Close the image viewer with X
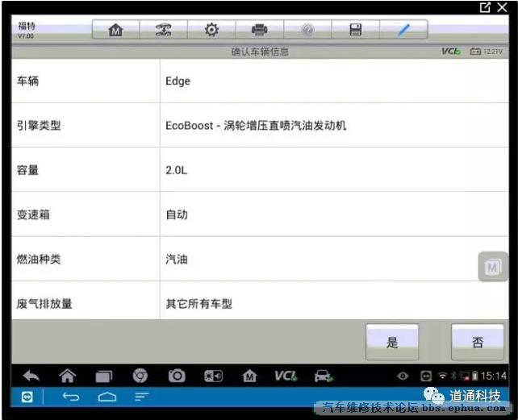 point(502,7)
